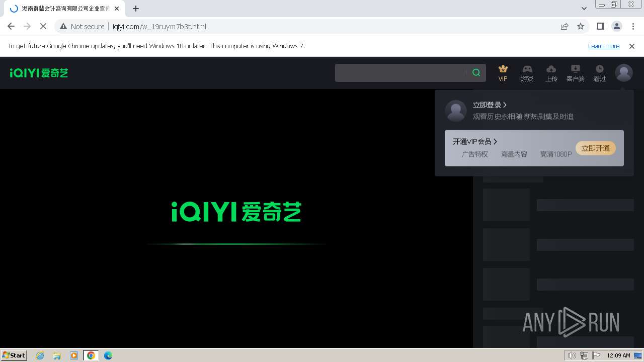Click the iQIYI logo in header
644x362 pixels.
click(x=39, y=73)
